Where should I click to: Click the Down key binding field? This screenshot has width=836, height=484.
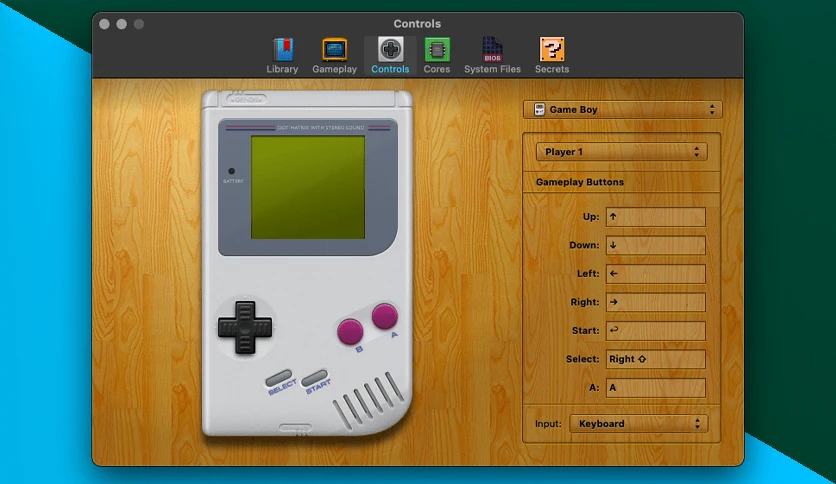click(656, 245)
